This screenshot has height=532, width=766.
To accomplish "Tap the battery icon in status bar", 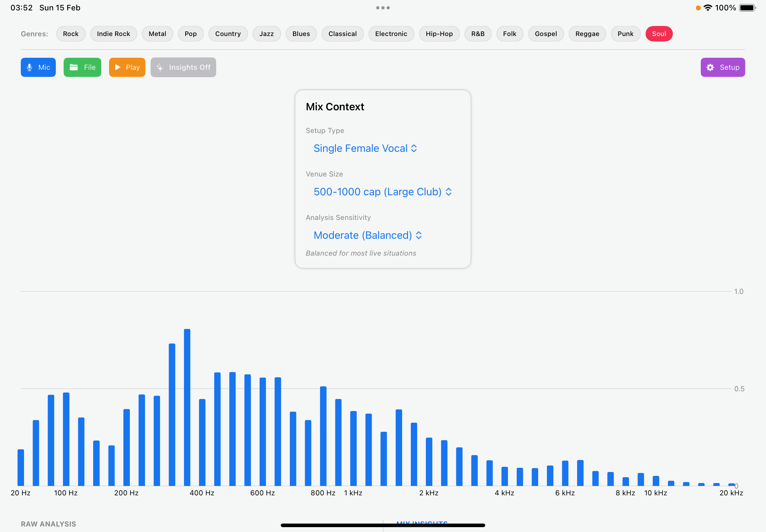I will tap(747, 8).
